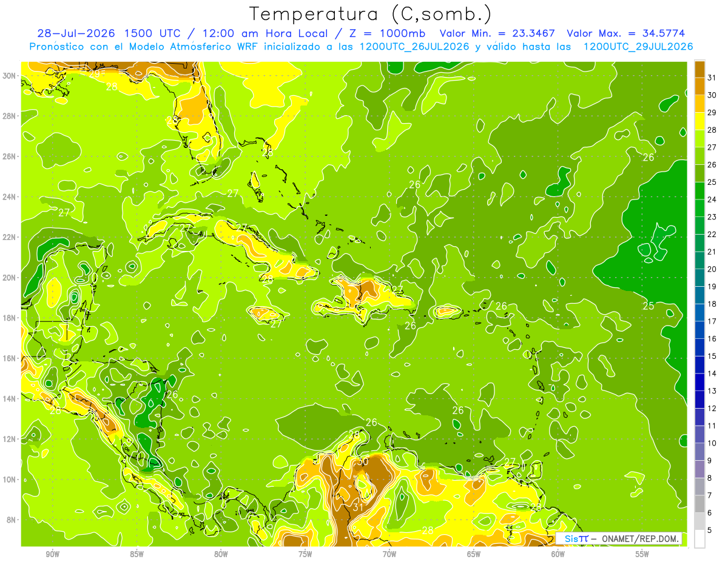The width and height of the screenshot is (728, 562).
Task: Click the "30N" latitude axis label
Action: pos(9,76)
